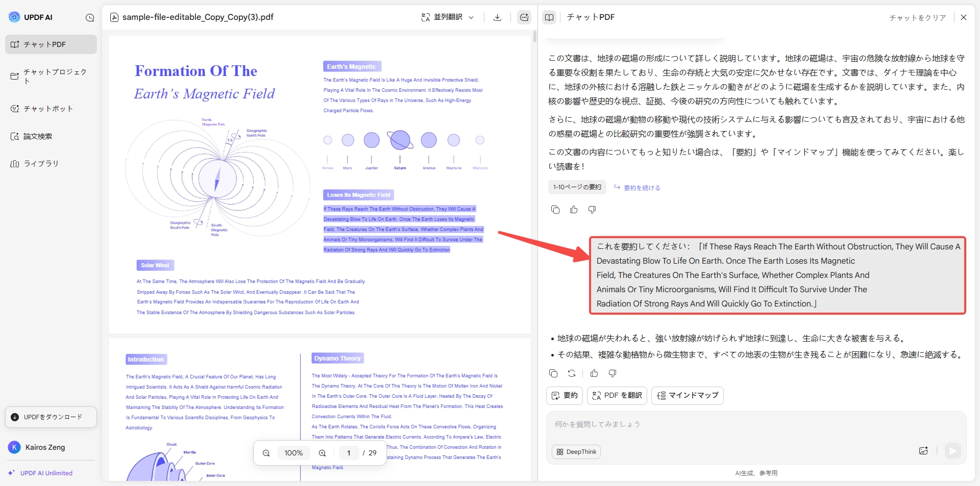Click PDF を翻訳 quick action button
The height and width of the screenshot is (486, 980).
(x=617, y=396)
